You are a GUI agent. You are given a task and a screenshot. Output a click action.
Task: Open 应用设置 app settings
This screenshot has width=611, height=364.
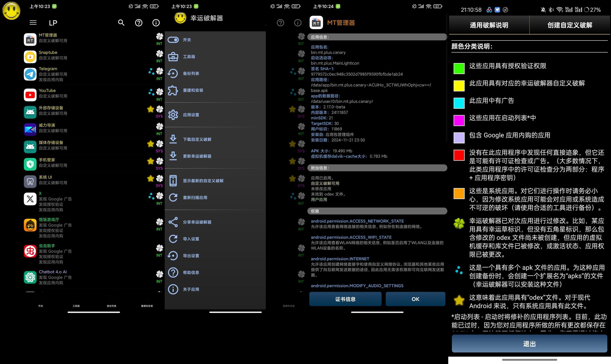click(x=191, y=115)
